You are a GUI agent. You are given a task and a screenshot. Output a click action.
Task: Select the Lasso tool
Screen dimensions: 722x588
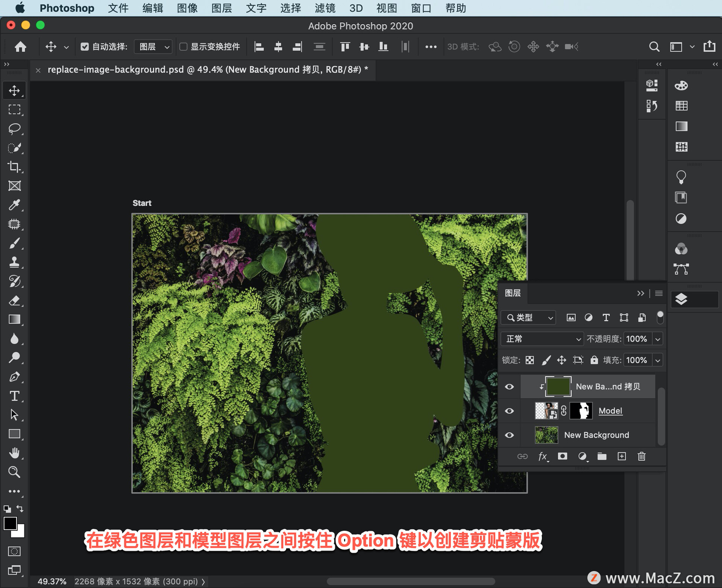click(x=14, y=129)
